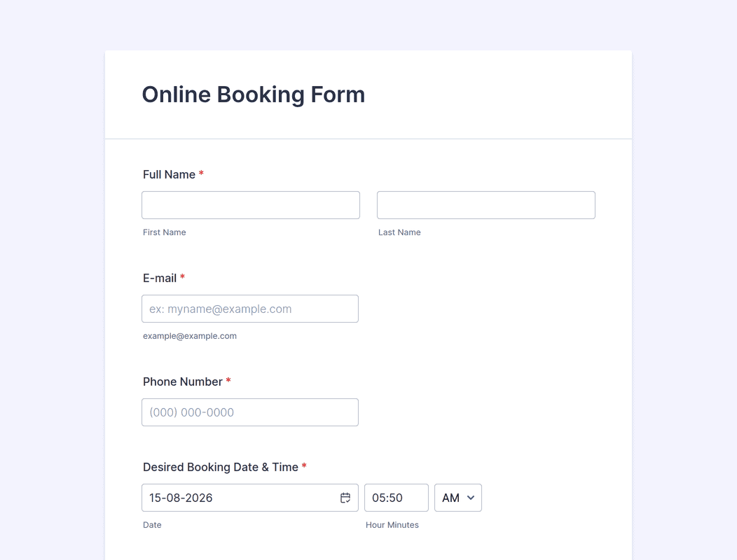Image resolution: width=737 pixels, height=560 pixels.
Task: Click the Desired Booking Date & Time label
Action: 221,467
